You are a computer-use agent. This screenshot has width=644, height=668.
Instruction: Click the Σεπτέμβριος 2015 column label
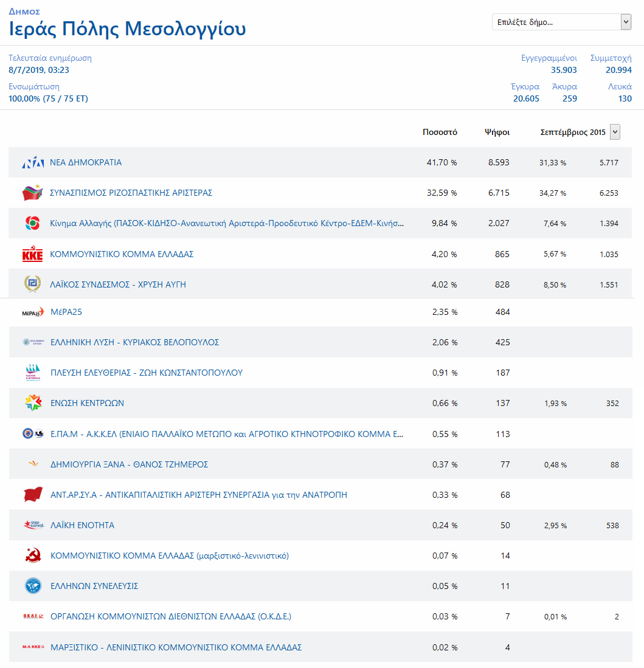pos(573,132)
